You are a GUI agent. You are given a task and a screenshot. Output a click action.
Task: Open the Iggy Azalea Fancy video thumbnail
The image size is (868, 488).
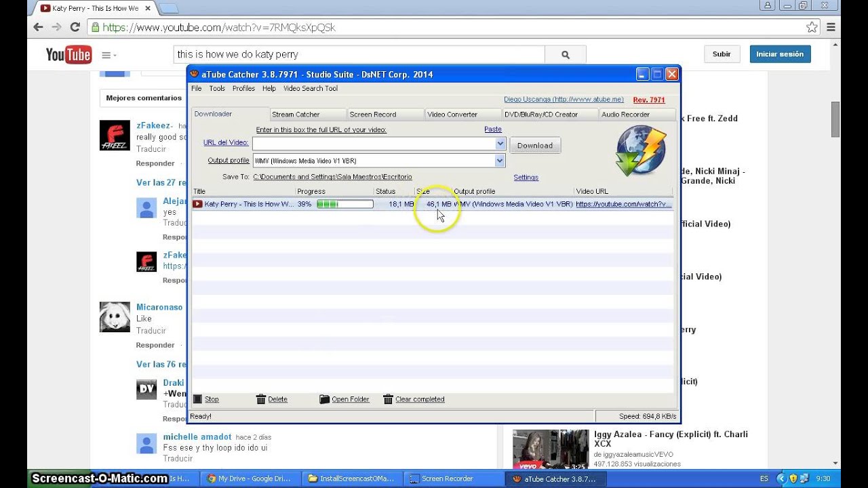coord(551,449)
